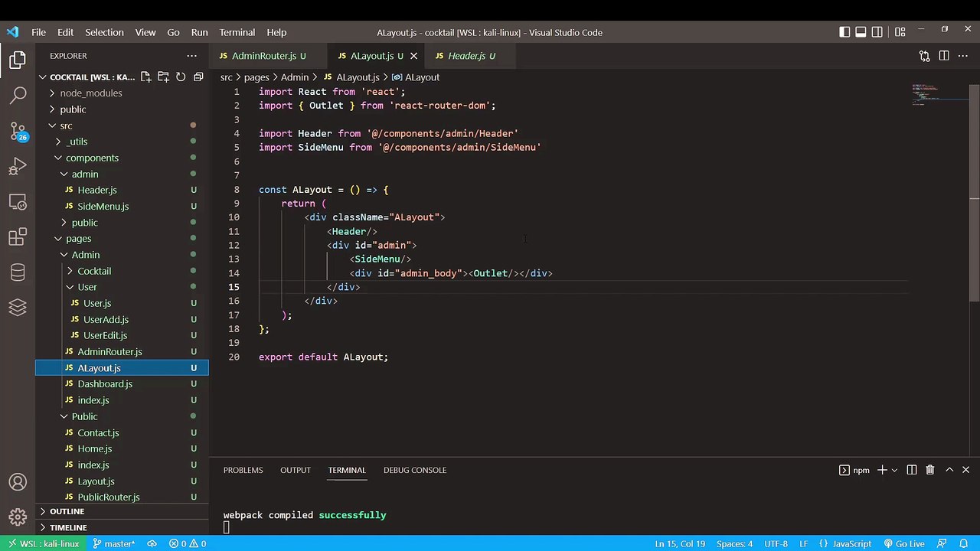
Task: Click the WSL: kali-linux remote indicator
Action: [43, 543]
